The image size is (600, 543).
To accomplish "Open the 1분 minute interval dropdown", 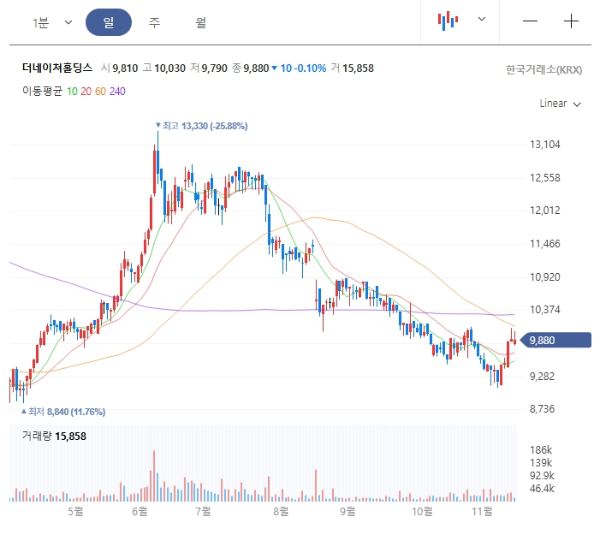I will [x=52, y=23].
